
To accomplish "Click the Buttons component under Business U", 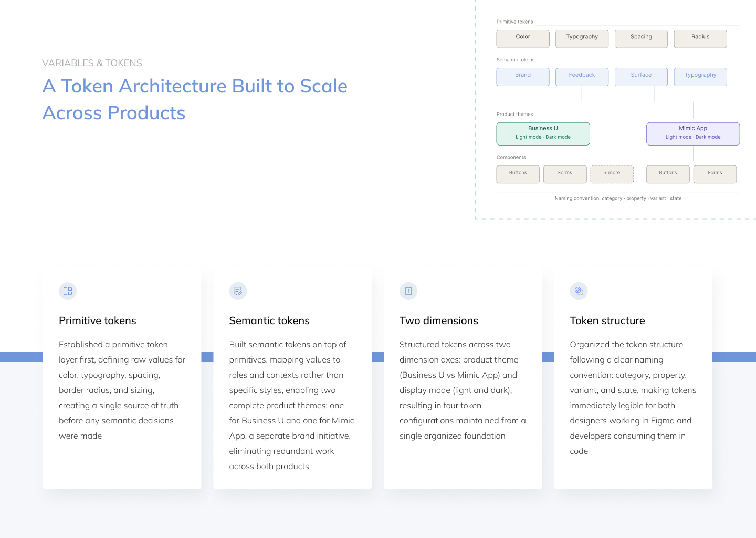I will (x=518, y=174).
